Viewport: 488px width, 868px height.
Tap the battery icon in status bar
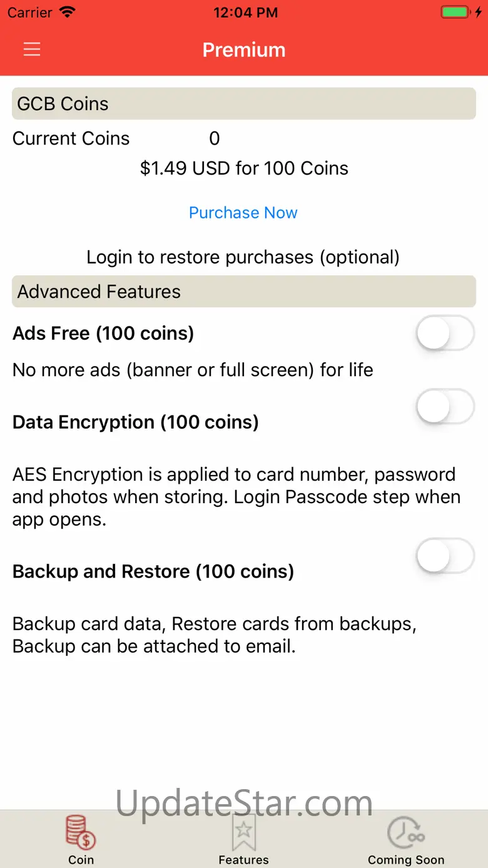(455, 13)
